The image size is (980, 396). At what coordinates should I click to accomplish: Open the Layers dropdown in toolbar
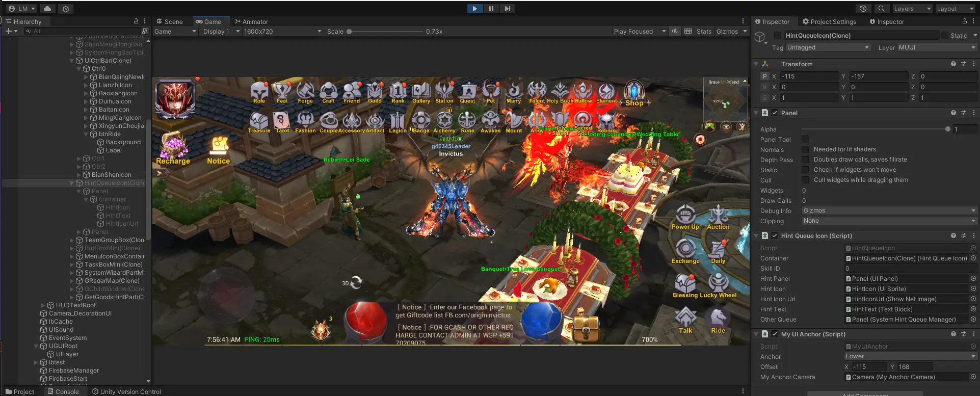tap(912, 9)
